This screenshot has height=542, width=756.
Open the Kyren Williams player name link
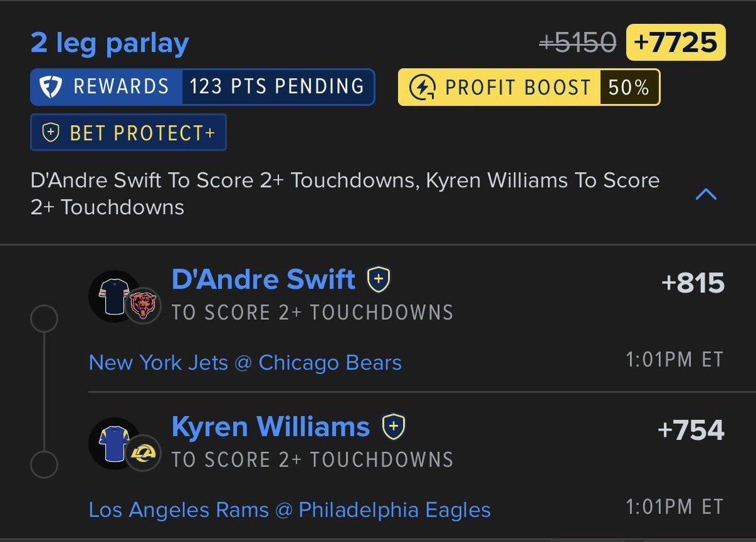tap(270, 427)
